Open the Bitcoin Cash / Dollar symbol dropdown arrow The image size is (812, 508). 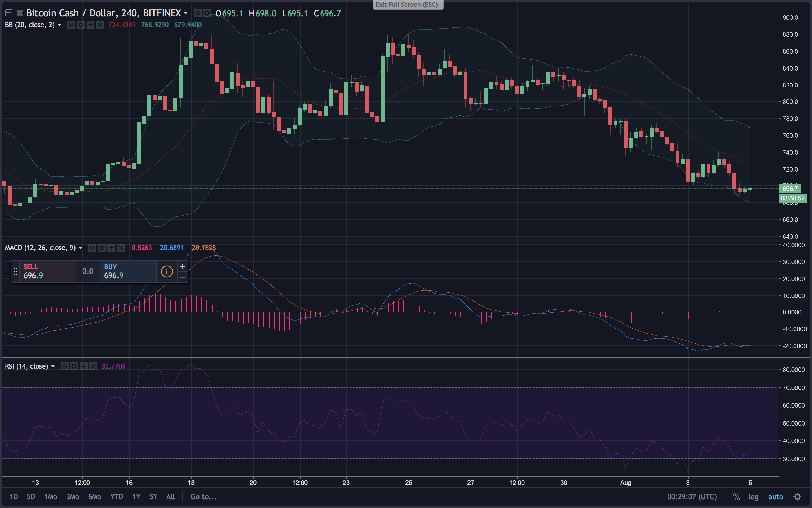[186, 13]
